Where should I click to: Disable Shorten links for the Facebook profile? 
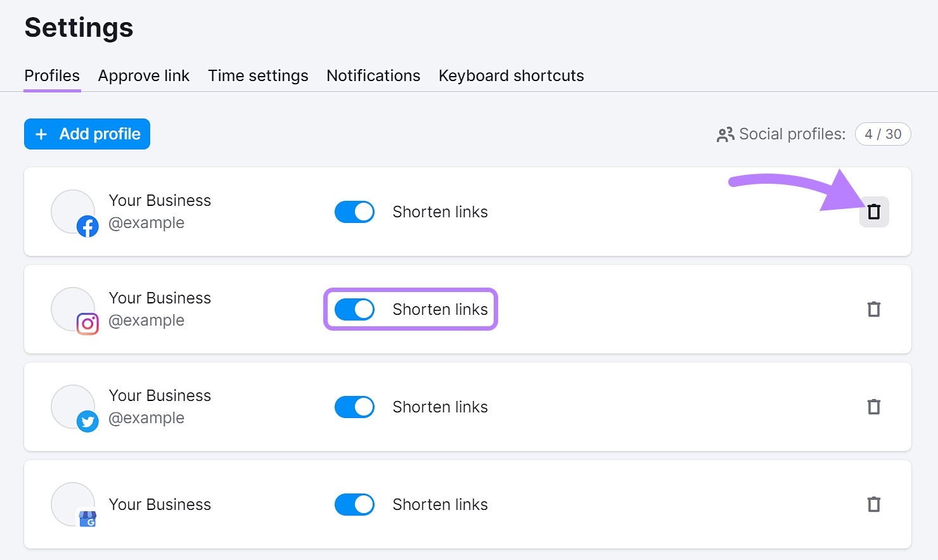(354, 212)
